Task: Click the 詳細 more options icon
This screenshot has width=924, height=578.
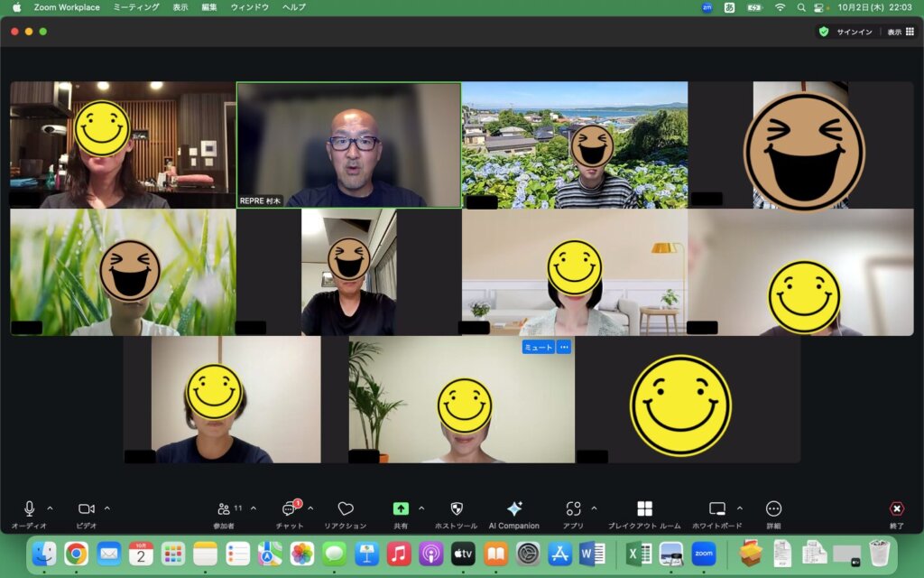Action: 773,509
